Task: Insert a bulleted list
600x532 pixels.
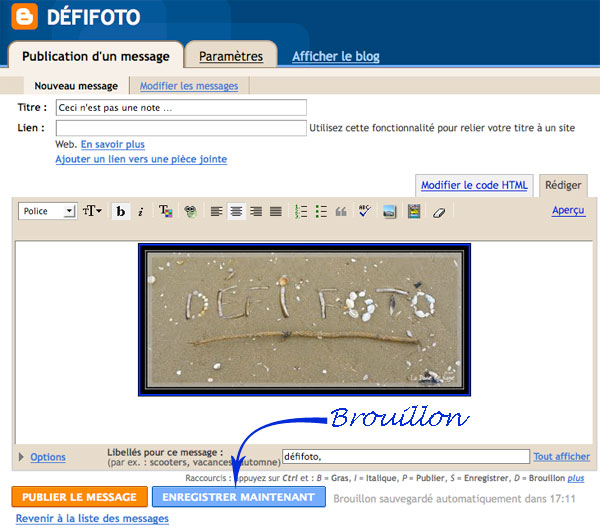Action: 321,211
